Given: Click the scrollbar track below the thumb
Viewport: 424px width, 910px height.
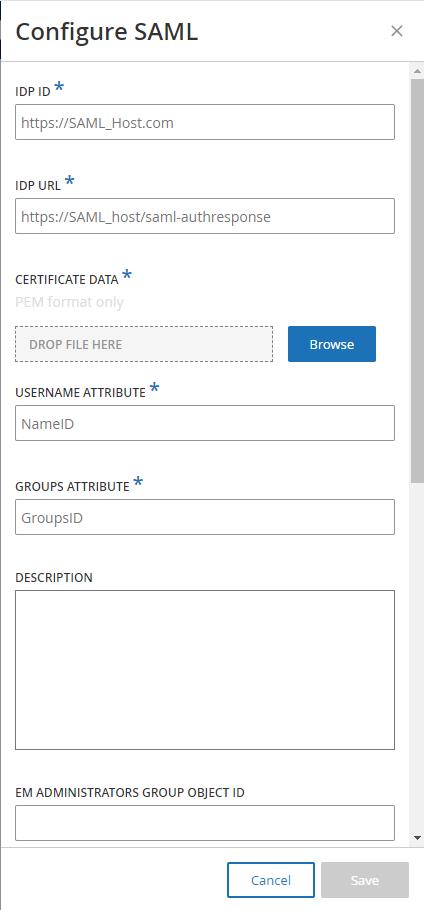Looking at the screenshot, I should [416, 656].
